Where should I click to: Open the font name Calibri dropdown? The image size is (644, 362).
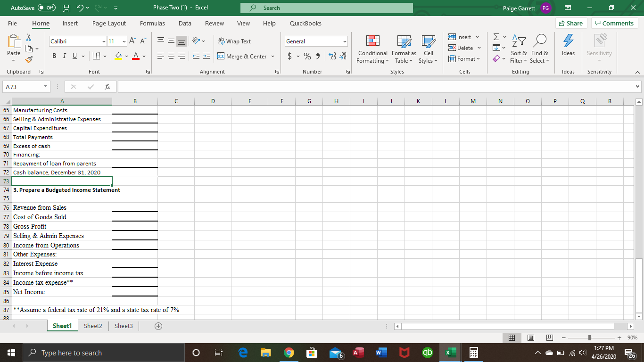point(103,41)
